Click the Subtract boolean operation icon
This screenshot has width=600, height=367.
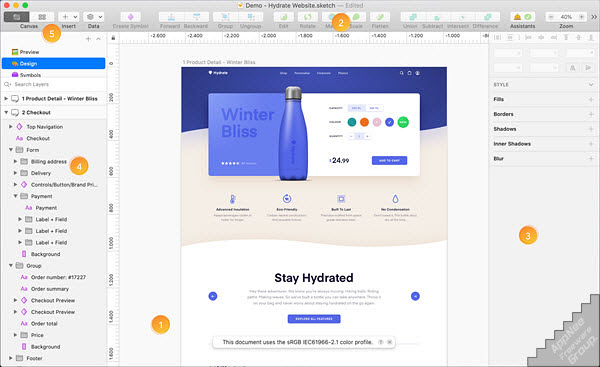point(437,17)
